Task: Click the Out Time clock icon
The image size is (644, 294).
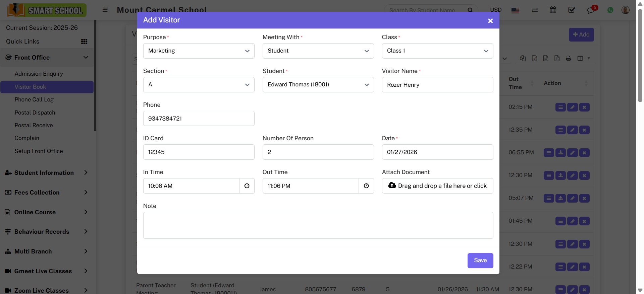Action: [366, 186]
